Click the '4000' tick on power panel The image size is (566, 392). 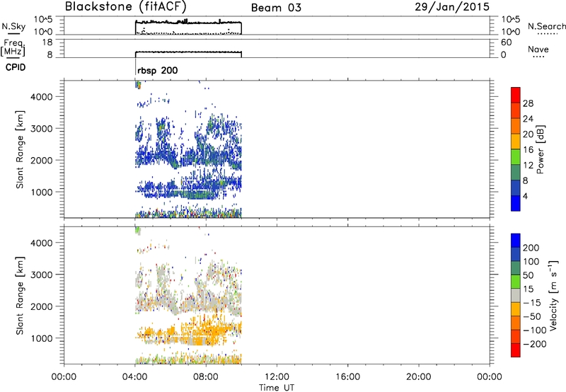click(x=41, y=97)
